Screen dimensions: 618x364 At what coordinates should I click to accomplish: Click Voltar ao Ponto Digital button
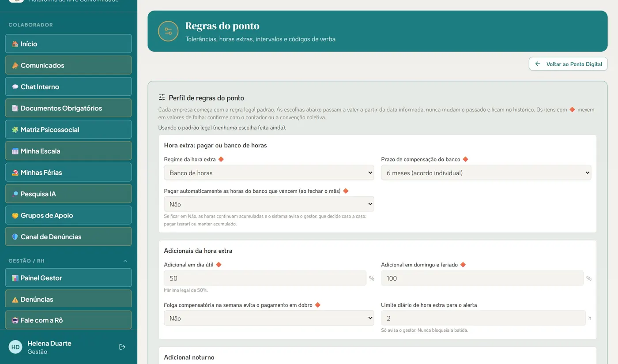coord(568,64)
